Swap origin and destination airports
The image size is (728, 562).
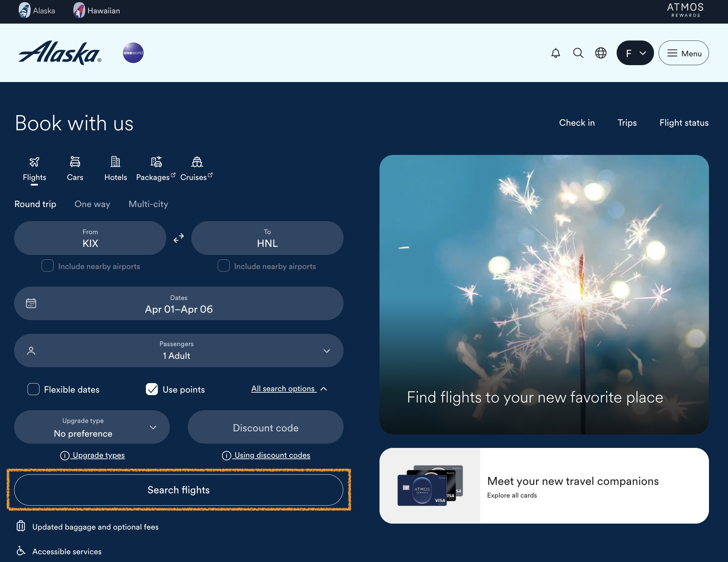pyautogui.click(x=179, y=238)
